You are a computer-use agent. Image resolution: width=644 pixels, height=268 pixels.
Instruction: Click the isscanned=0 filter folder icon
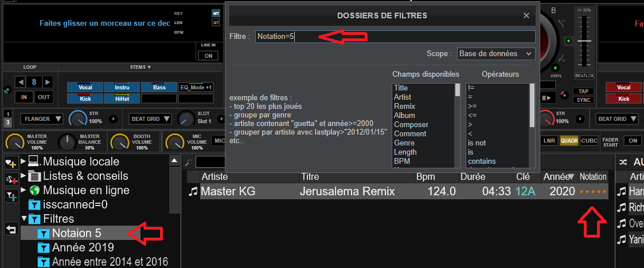pos(34,204)
